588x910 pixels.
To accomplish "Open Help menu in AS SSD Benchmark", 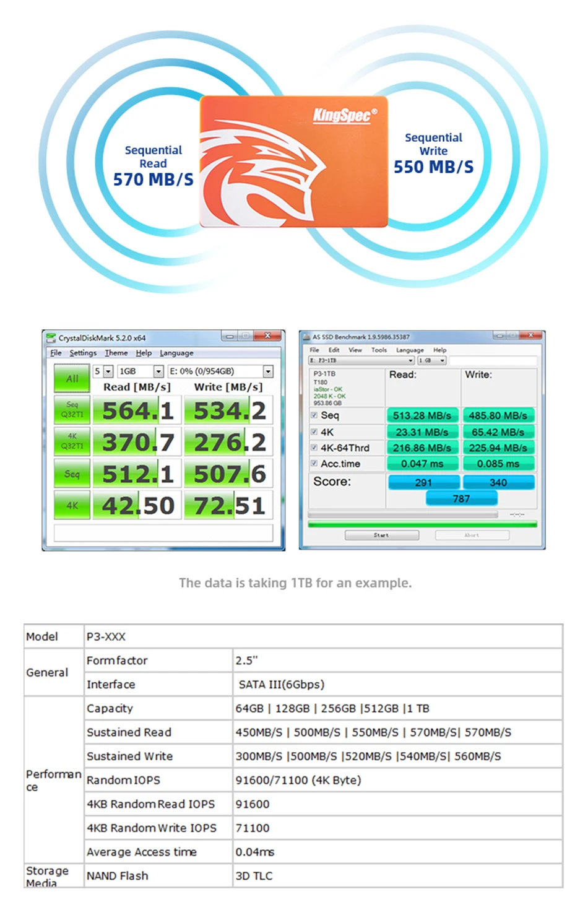I will [x=440, y=350].
